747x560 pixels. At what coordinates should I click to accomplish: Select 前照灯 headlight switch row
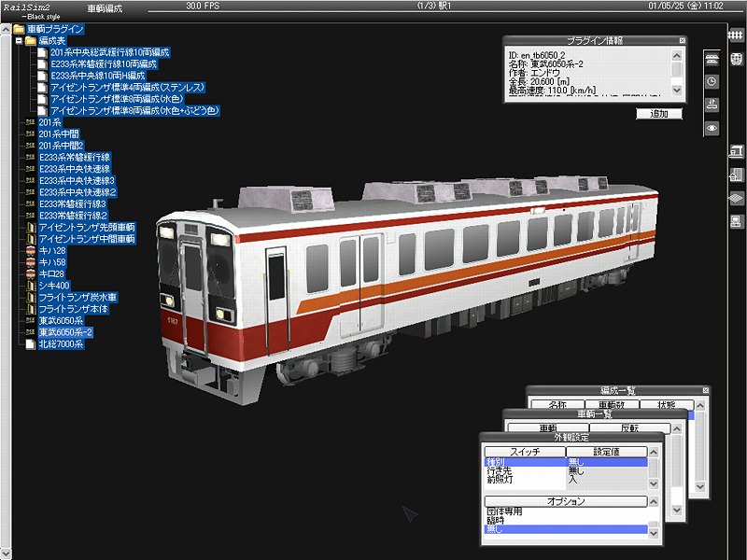click(501, 481)
